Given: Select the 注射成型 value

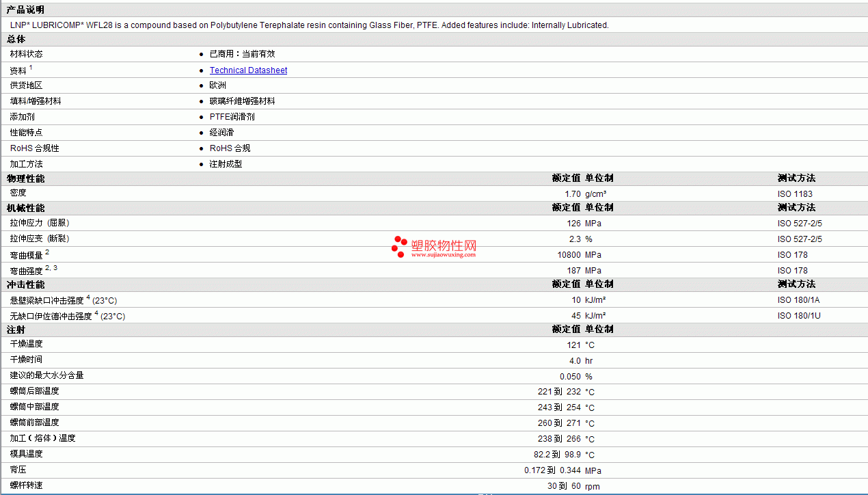Looking at the screenshot, I should pos(226,164).
